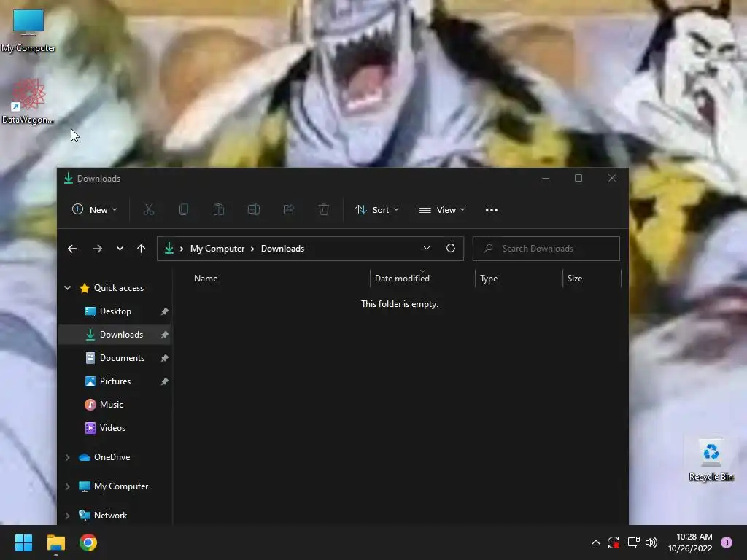Click File Explorer on the taskbar
Image resolution: width=747 pixels, height=560 pixels.
[55, 542]
